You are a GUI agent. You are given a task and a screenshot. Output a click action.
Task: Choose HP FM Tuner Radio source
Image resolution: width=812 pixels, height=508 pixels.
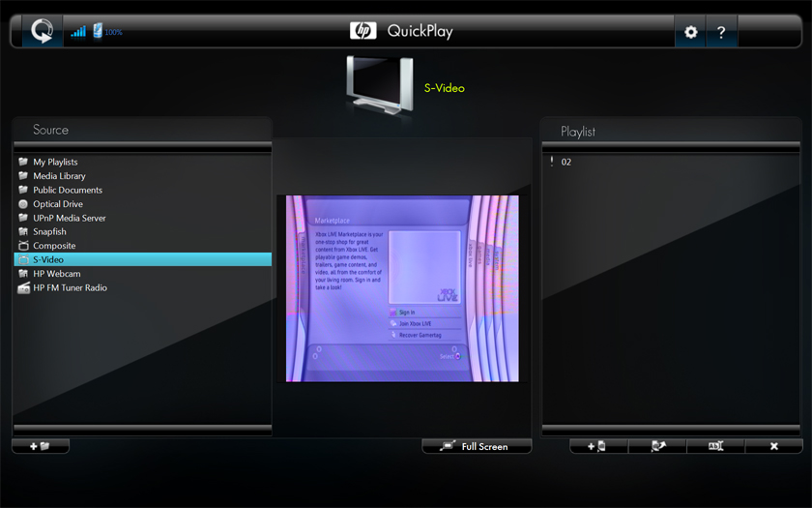point(143,287)
